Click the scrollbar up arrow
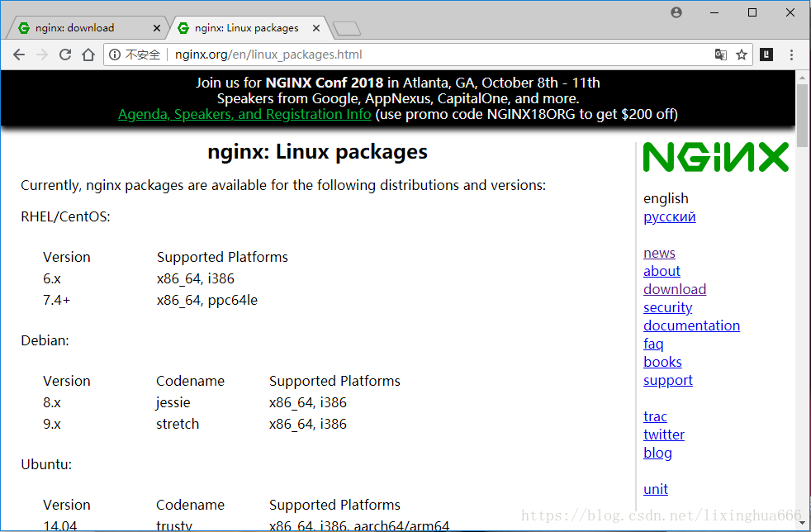811x532 pixels. pos(802,77)
